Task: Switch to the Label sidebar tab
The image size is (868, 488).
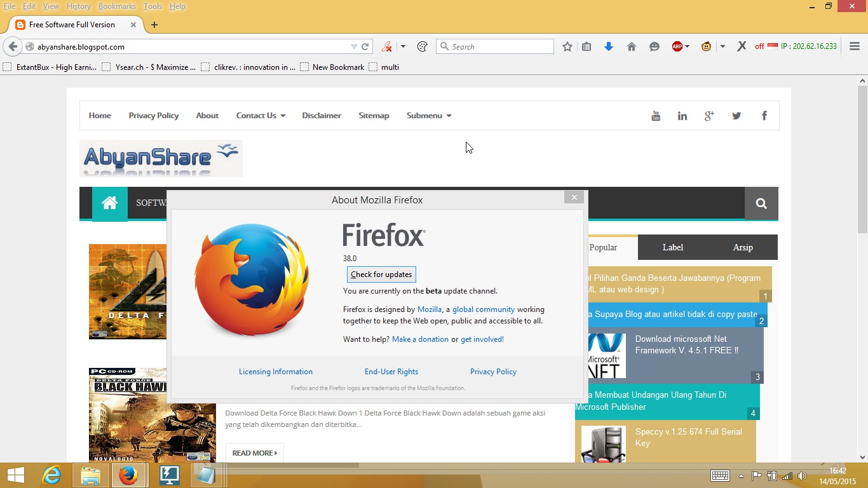Action: 673,247
